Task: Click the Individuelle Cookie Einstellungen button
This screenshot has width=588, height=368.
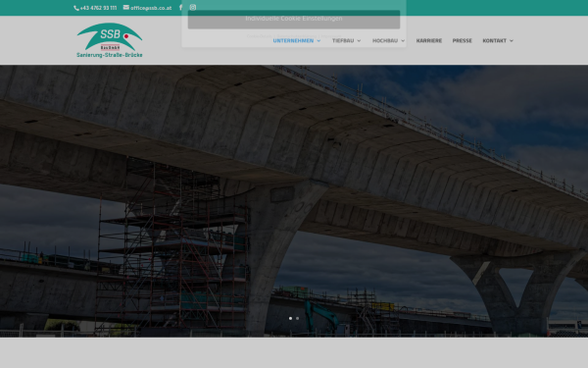Action: tap(294, 19)
